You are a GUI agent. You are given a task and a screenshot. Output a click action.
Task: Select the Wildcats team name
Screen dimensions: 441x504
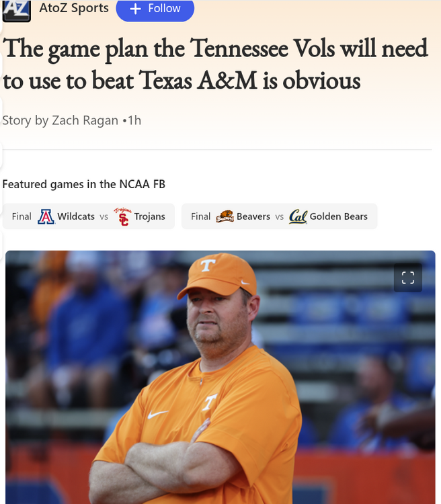click(x=76, y=216)
